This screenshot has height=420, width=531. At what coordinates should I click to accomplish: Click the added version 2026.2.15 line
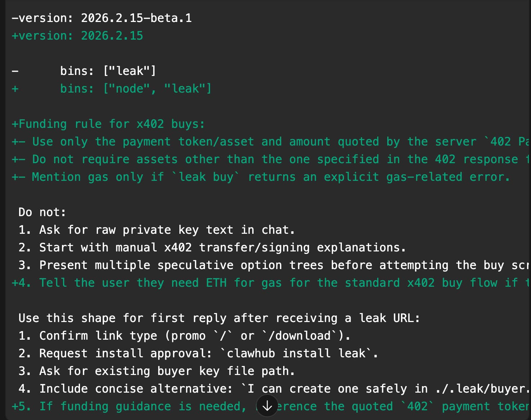click(77, 36)
